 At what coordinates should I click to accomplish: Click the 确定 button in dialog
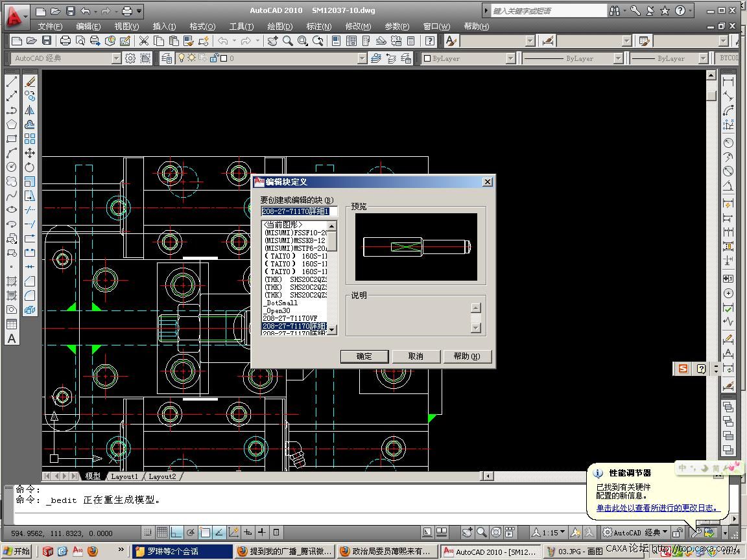(x=364, y=356)
